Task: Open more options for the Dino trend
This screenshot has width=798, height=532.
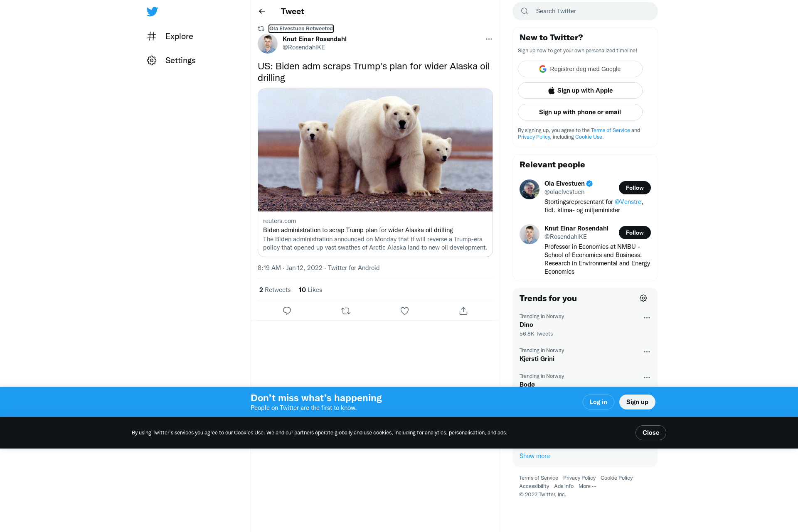Action: pos(647,318)
